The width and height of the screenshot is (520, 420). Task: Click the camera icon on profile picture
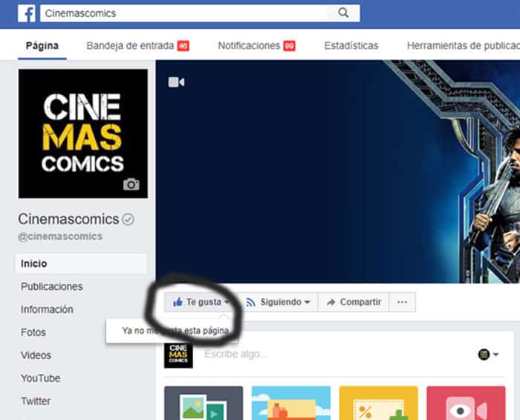tap(131, 184)
